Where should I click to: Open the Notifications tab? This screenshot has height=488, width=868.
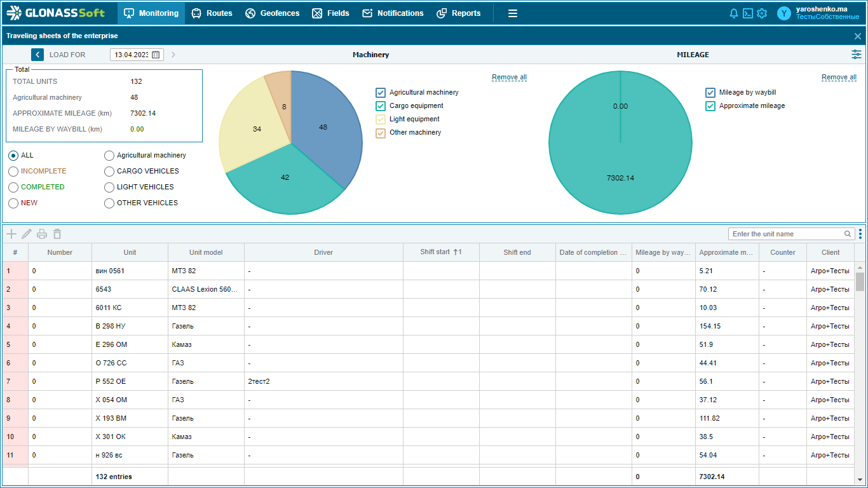(393, 13)
